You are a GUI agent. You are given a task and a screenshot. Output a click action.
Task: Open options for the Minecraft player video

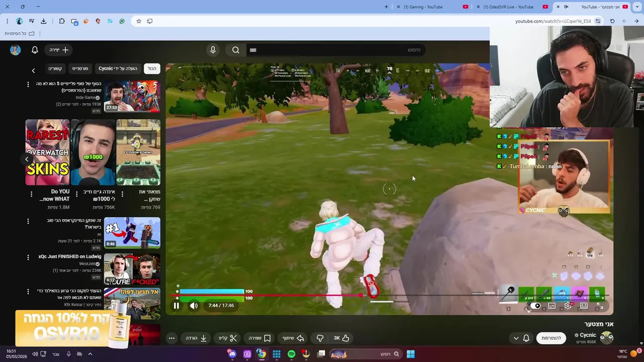click(28, 221)
